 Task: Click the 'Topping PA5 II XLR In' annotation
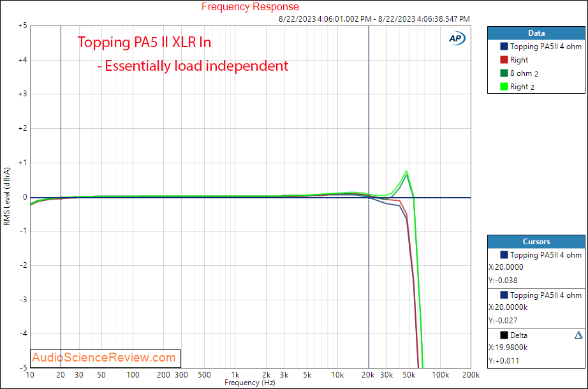tap(144, 42)
